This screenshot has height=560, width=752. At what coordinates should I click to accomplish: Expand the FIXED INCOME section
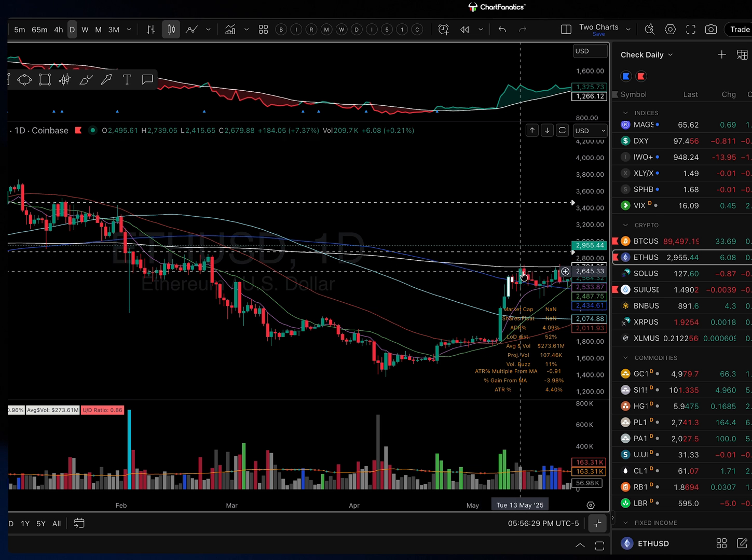[x=625, y=523]
